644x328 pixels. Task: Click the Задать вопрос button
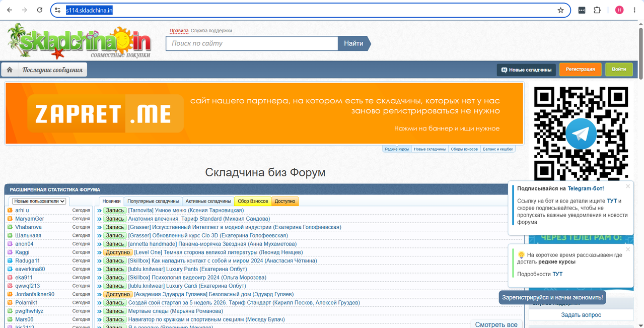581,315
